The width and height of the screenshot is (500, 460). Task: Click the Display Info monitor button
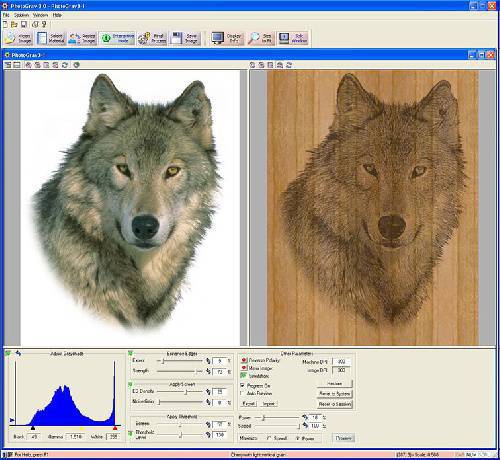[227, 38]
